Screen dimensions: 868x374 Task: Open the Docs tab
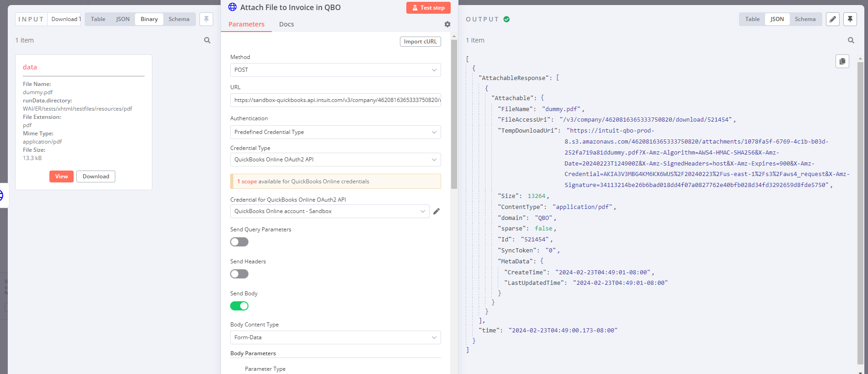pos(286,24)
